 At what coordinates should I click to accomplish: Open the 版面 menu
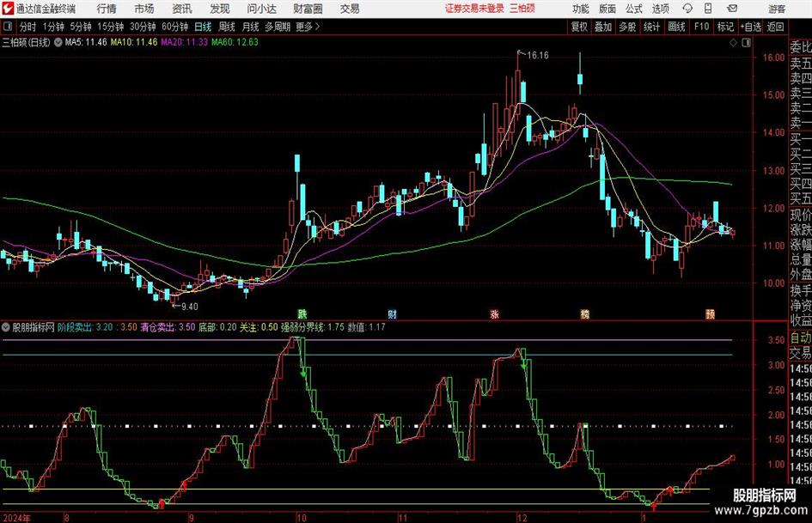pyautogui.click(x=607, y=9)
